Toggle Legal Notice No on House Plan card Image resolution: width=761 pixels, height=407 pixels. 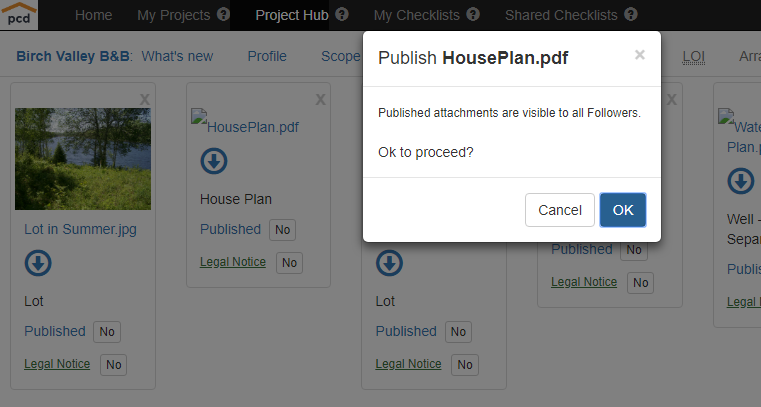pos(289,263)
